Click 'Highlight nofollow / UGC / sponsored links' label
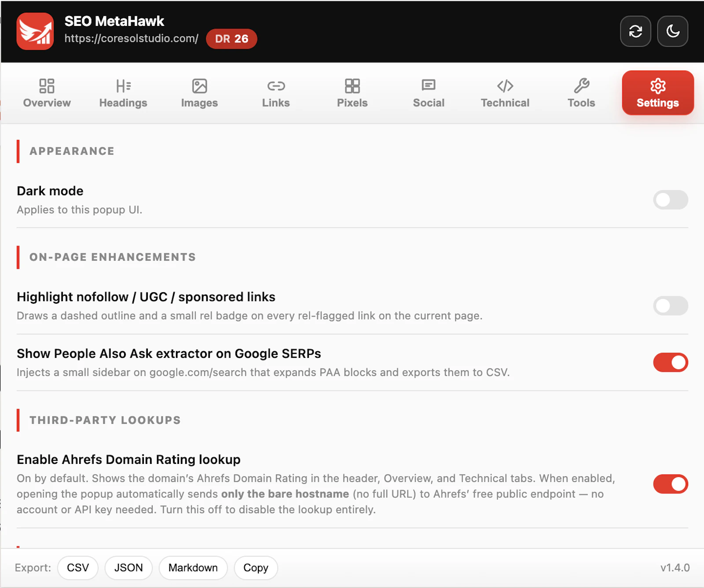This screenshot has height=588, width=704. 146,297
